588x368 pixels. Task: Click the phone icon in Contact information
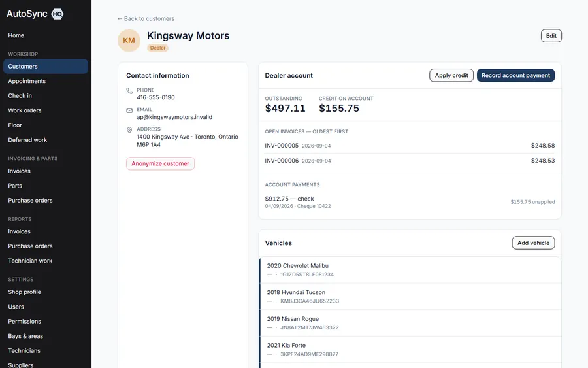pos(129,91)
